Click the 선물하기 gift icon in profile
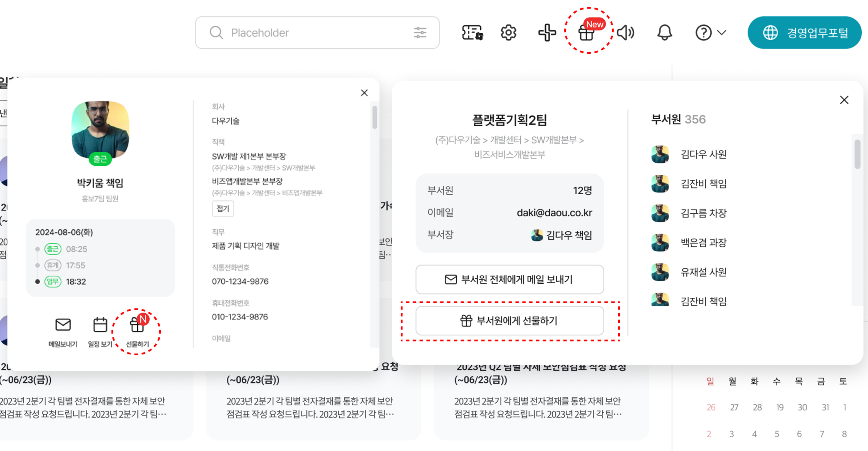Viewport: 868px width, 451px height. tap(137, 326)
